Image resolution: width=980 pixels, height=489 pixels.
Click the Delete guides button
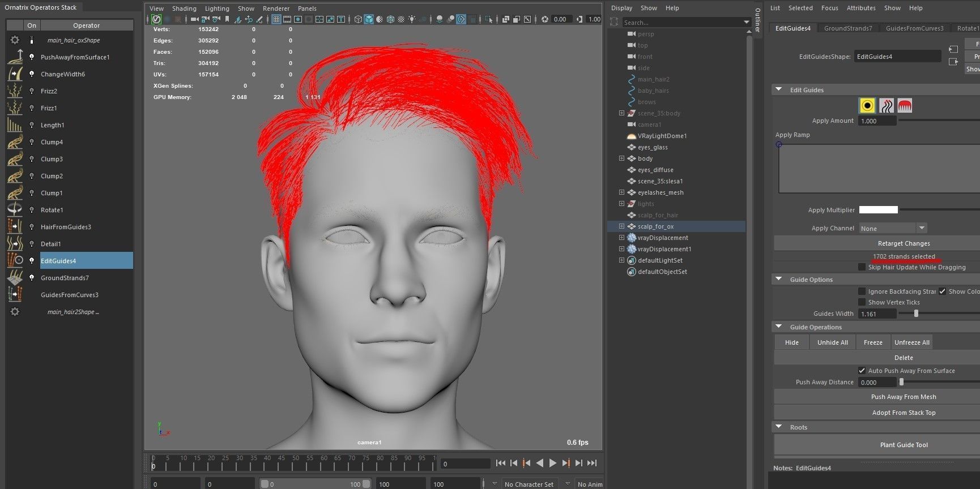[x=904, y=358]
